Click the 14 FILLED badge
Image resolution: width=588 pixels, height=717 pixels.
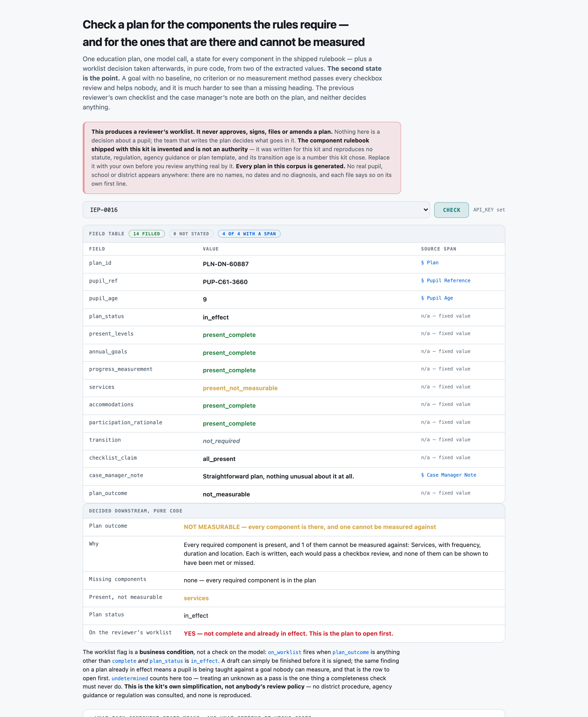147,234
